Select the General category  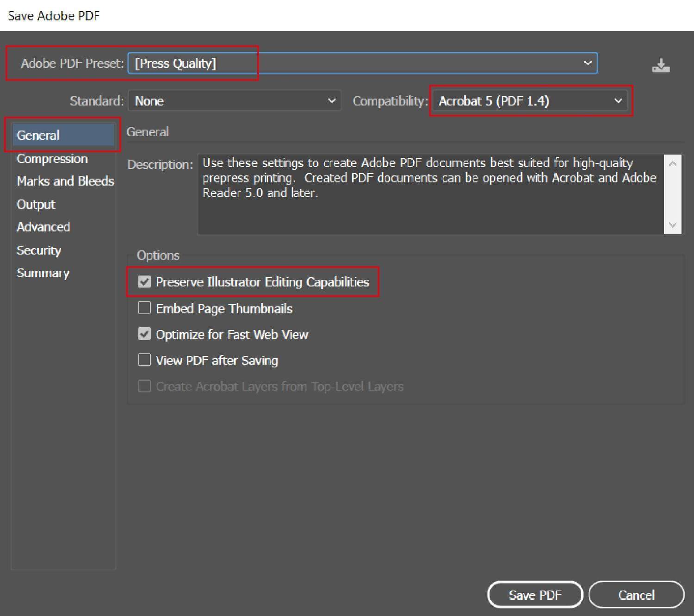[x=63, y=135]
